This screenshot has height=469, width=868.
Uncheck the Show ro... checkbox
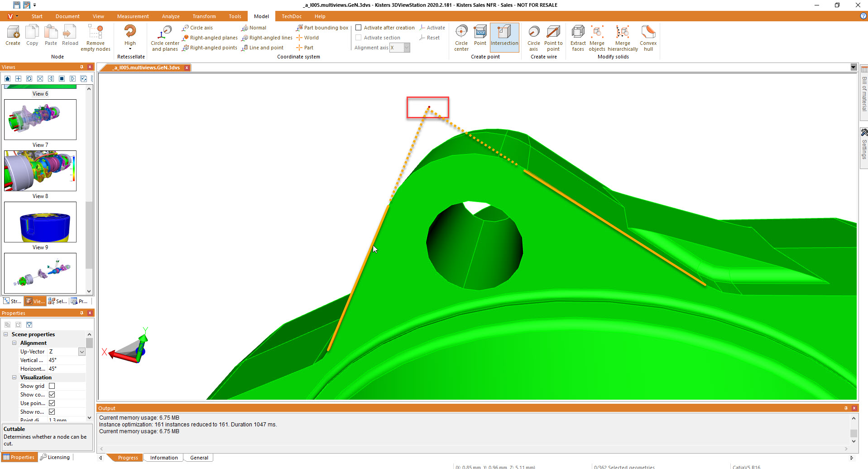pyautogui.click(x=52, y=412)
